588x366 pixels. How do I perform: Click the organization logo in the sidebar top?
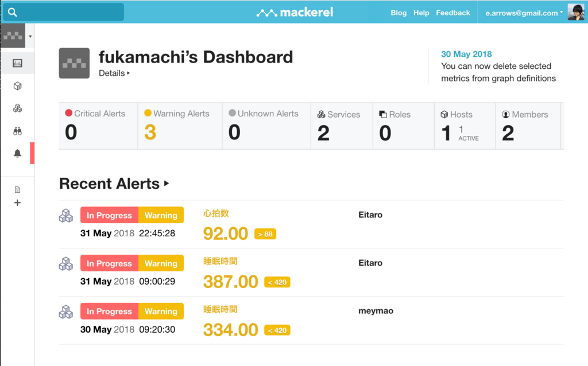point(13,36)
